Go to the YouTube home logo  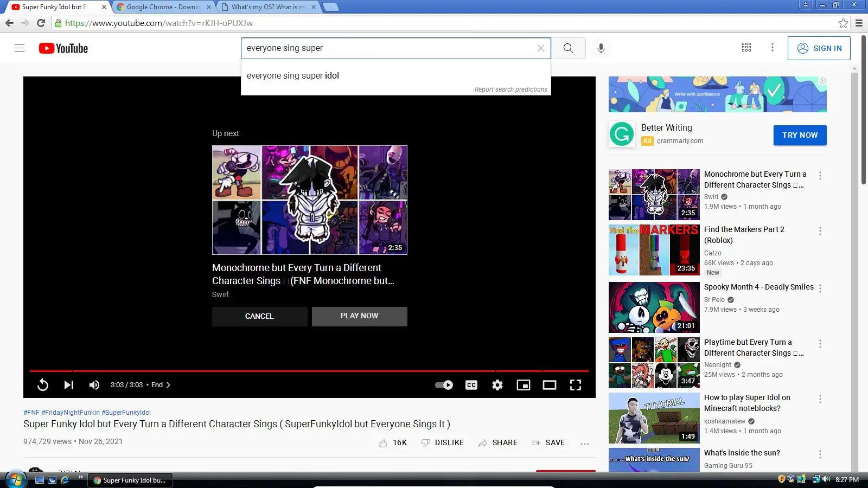click(63, 48)
